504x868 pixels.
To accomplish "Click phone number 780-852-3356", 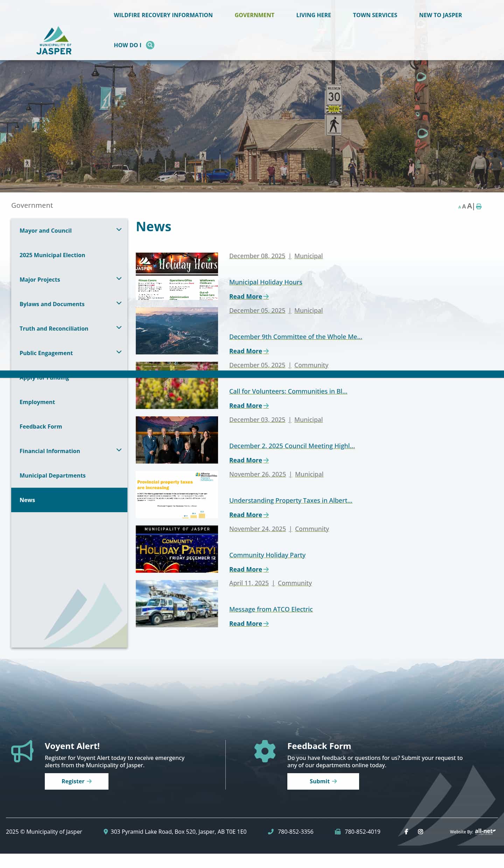I will (x=295, y=832).
